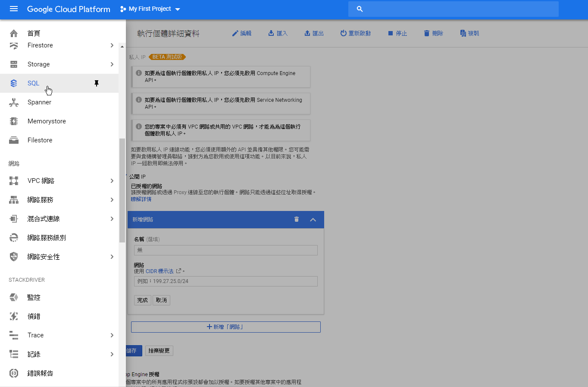The width and height of the screenshot is (588, 387).
Task: Collapse the 新增網路 panel chevron
Action: [313, 220]
